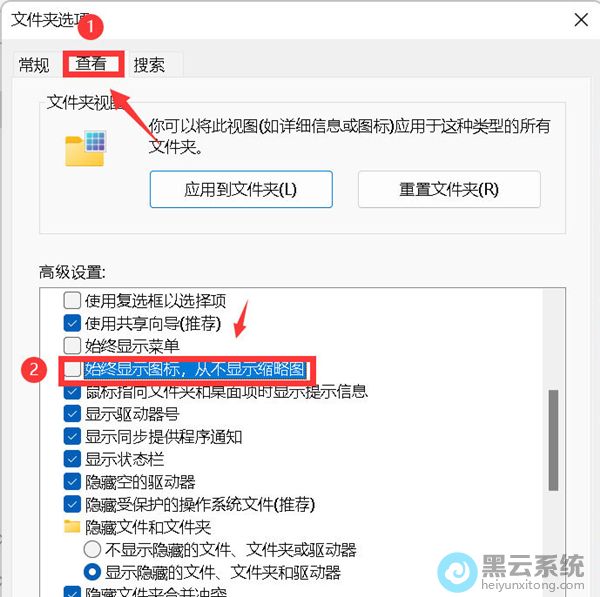Screen dimensions: 600x597
Task: Click the advanced settings scrollbar thumb
Action: [553, 440]
